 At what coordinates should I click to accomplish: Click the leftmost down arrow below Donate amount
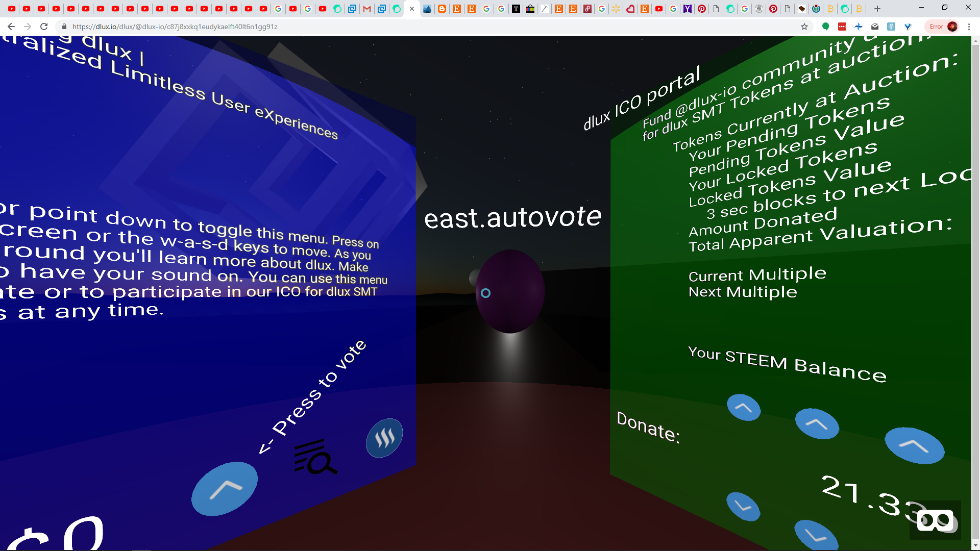tap(743, 506)
